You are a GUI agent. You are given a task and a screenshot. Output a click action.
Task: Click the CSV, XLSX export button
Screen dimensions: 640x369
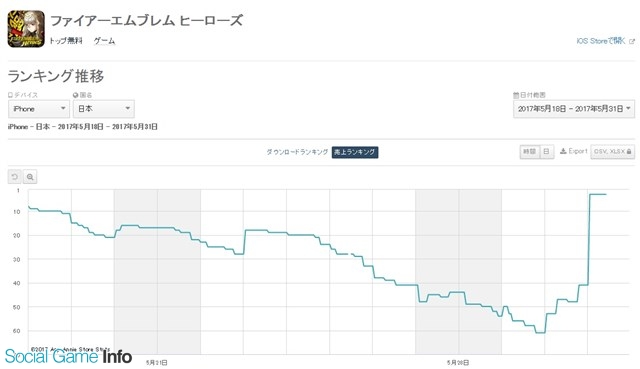[x=613, y=151]
